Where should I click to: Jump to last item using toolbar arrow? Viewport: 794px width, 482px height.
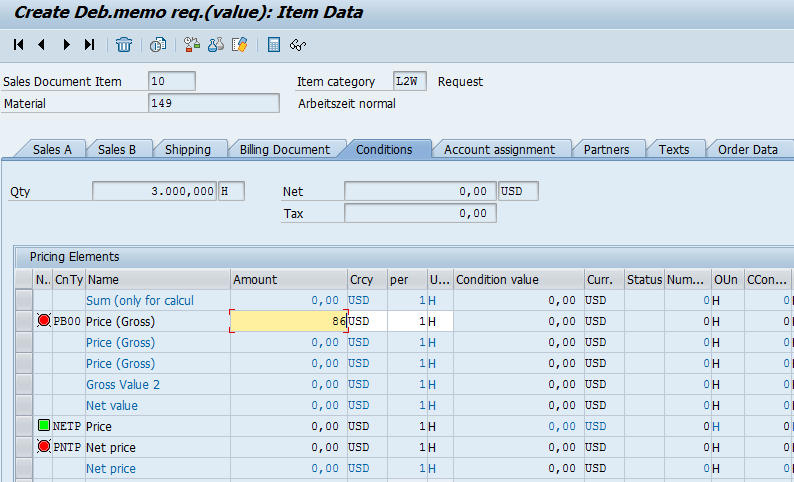point(90,44)
